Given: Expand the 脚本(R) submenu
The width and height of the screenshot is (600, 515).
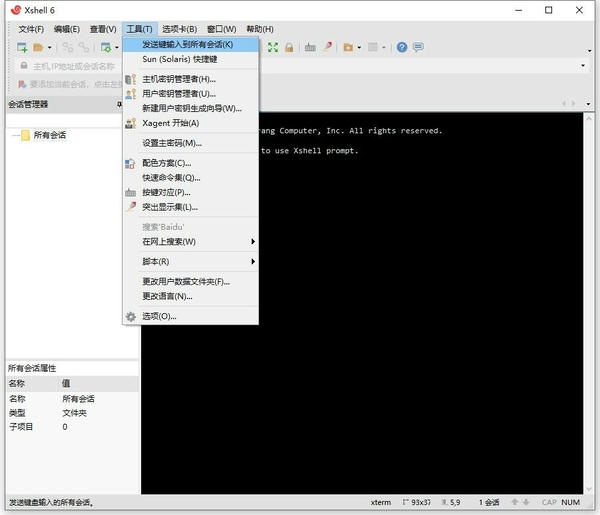Looking at the screenshot, I should tap(191, 262).
